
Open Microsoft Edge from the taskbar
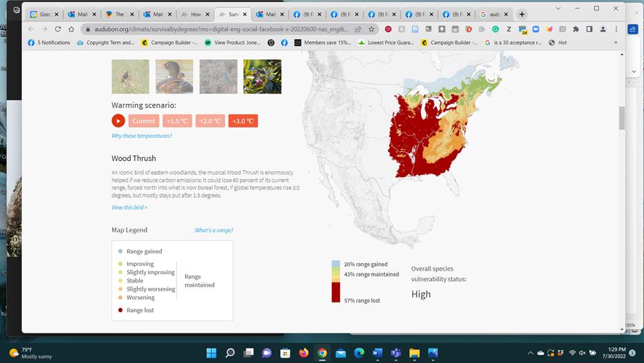[x=359, y=353]
